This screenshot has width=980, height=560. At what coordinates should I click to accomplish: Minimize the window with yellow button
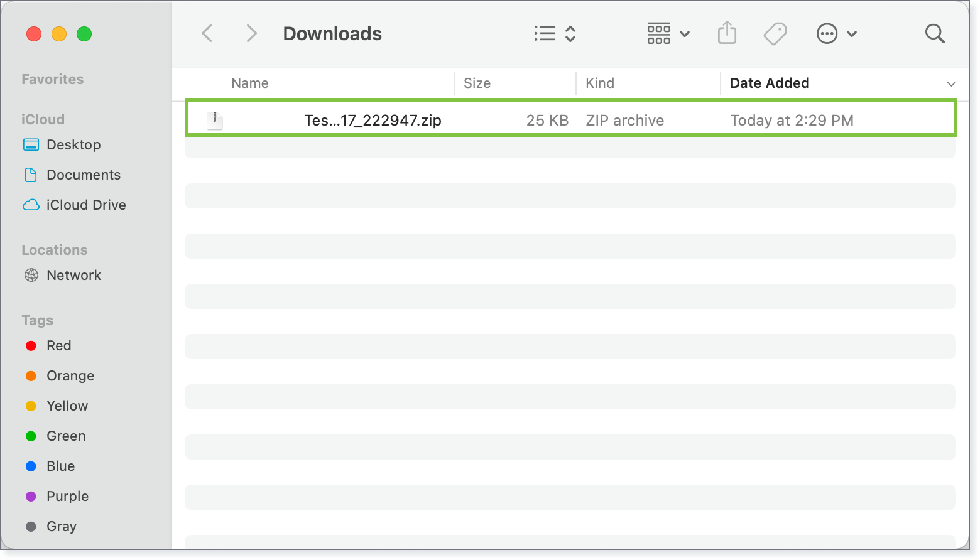pos(59,34)
